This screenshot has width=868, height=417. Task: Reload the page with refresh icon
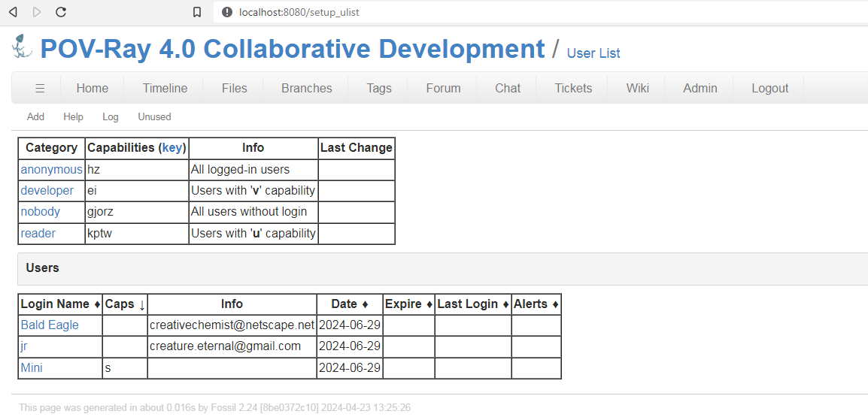[61, 12]
